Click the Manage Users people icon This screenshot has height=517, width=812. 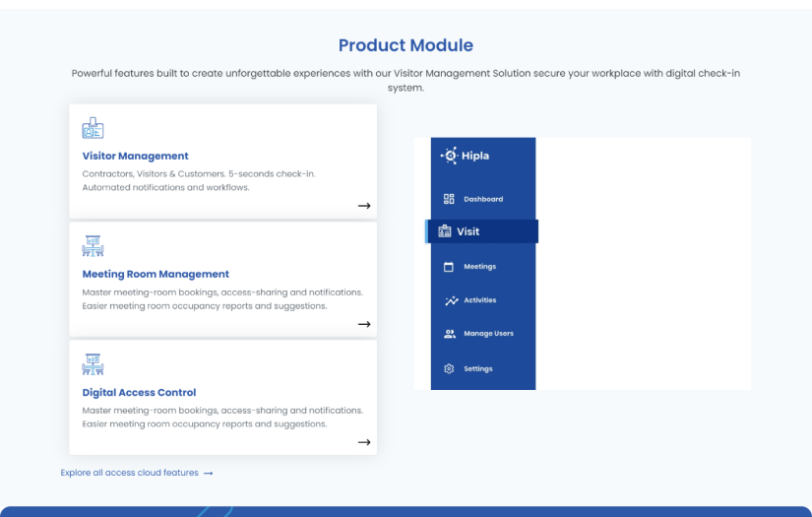(450, 334)
